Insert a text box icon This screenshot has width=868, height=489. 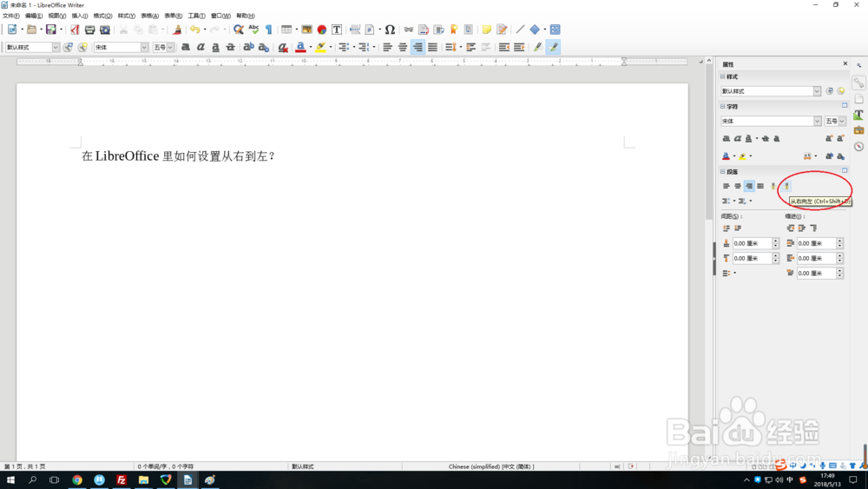tap(337, 30)
